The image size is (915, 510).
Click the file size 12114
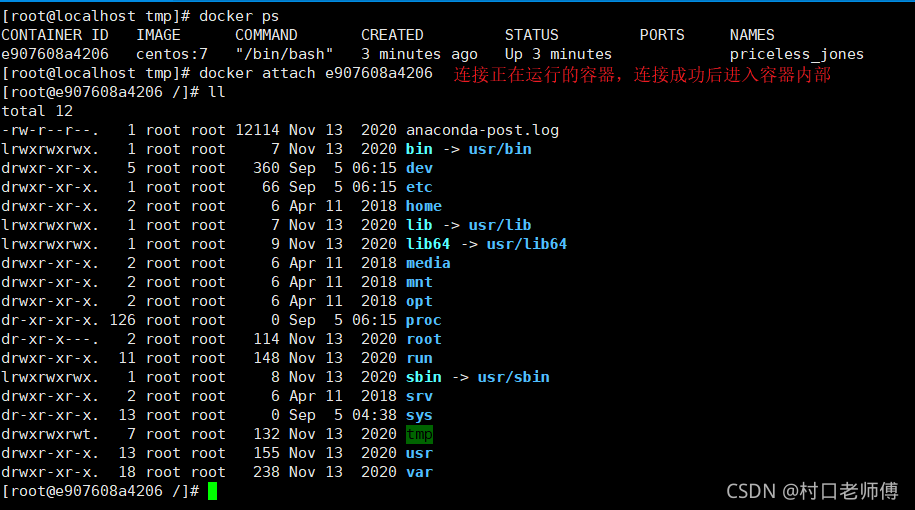pyautogui.click(x=257, y=130)
